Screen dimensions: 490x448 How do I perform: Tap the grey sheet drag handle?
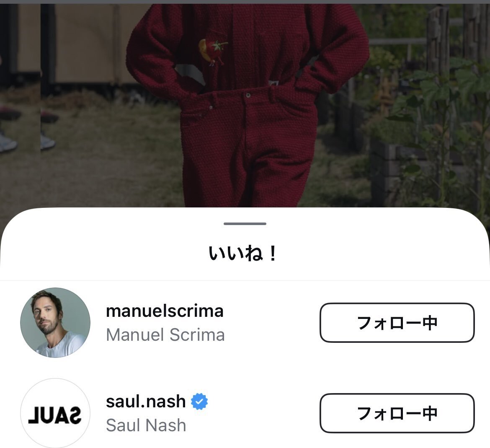click(x=245, y=223)
